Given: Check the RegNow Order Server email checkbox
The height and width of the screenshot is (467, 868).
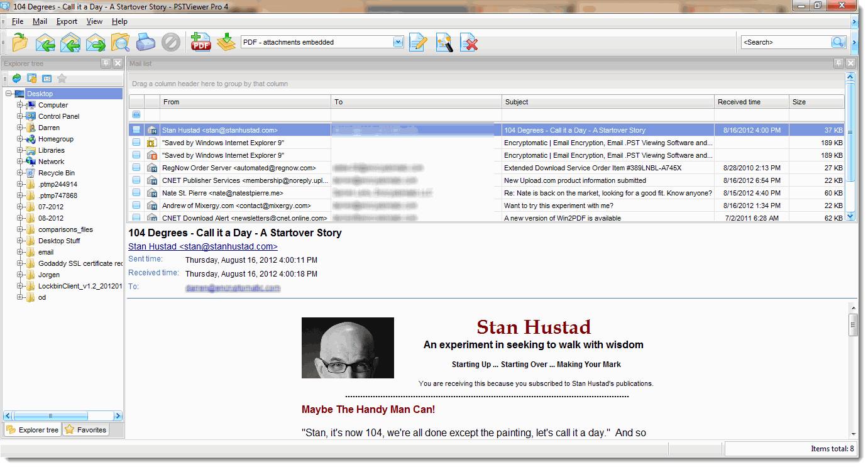Looking at the screenshot, I should click(x=136, y=168).
